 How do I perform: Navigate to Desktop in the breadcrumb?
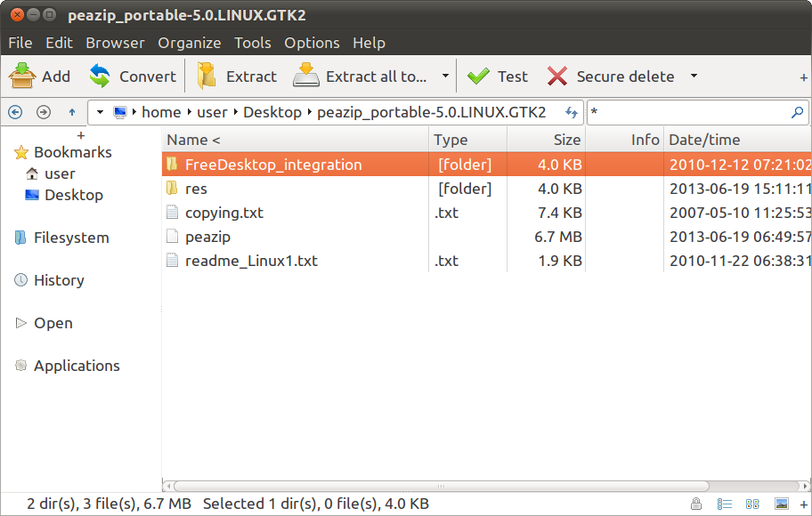click(x=272, y=112)
